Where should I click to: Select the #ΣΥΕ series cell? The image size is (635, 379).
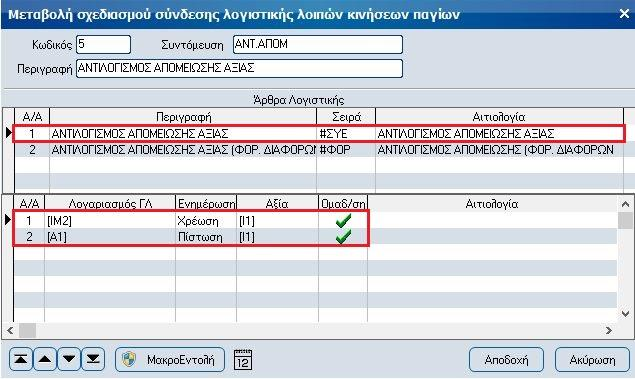[x=346, y=134]
